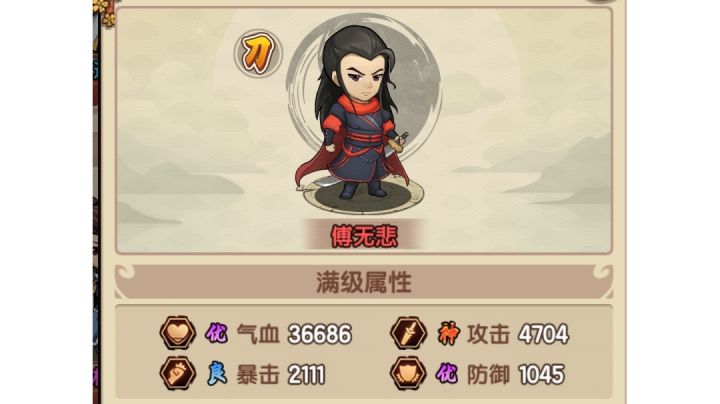Tap the 防御 stat label text

coord(488,375)
